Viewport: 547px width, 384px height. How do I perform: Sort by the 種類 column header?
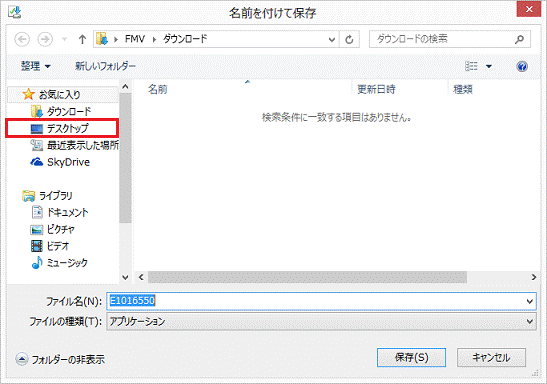[463, 89]
